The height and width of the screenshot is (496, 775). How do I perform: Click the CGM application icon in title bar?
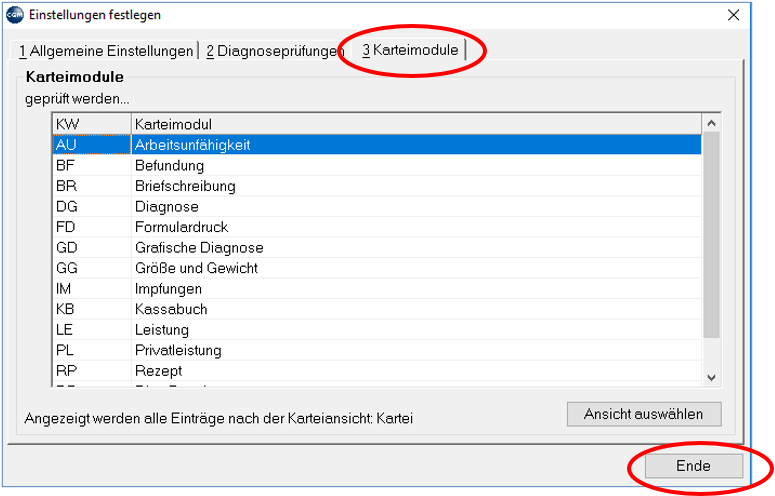[x=15, y=15]
